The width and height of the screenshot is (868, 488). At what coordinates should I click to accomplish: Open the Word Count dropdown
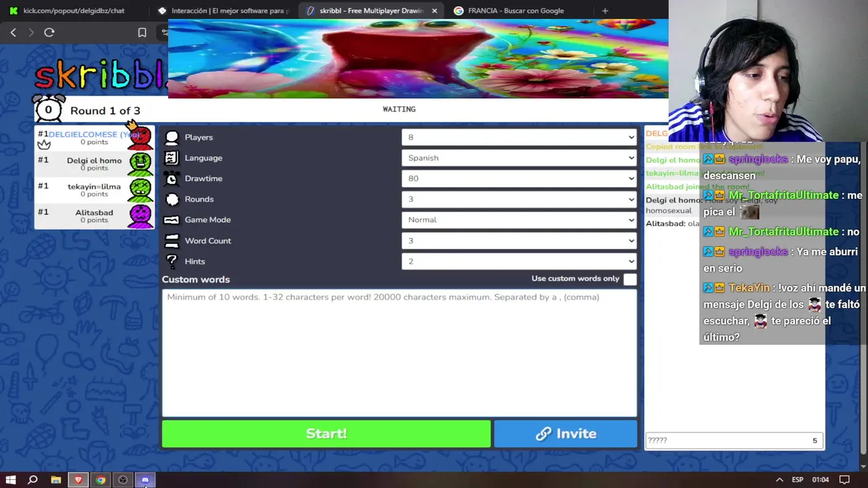click(520, 241)
